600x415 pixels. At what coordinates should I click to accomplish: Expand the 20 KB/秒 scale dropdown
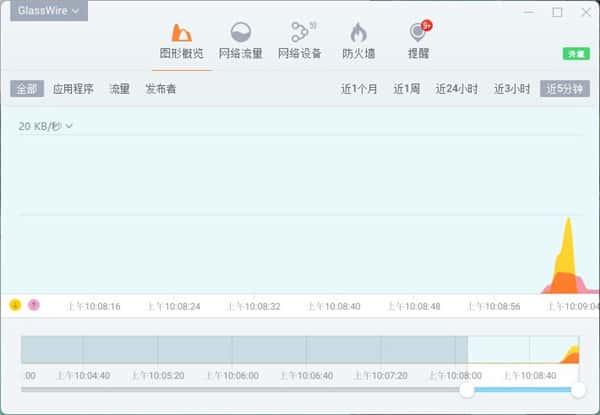click(x=46, y=126)
